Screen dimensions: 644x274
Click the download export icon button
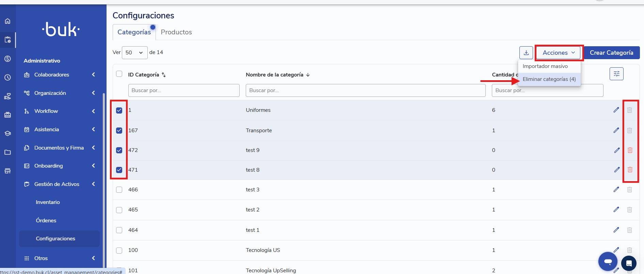click(x=526, y=53)
